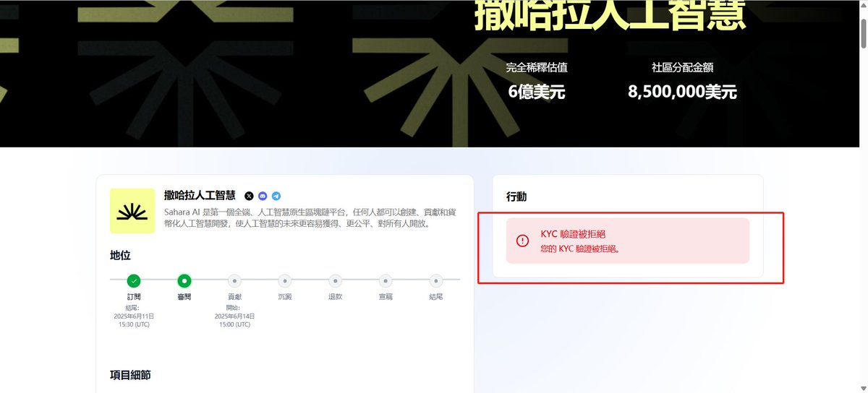Viewport: 868px width, 393px height.
Task: Select the 沉澱 step marker
Action: [x=285, y=280]
